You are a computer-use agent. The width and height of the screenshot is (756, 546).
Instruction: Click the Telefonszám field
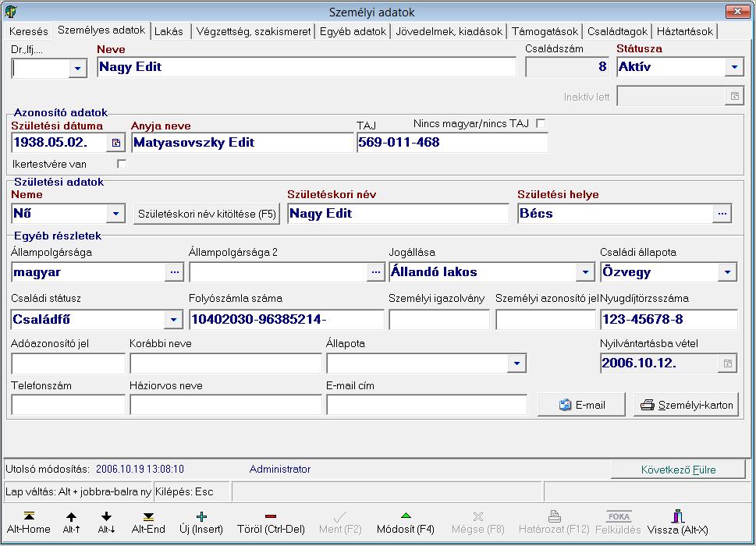coord(68,405)
